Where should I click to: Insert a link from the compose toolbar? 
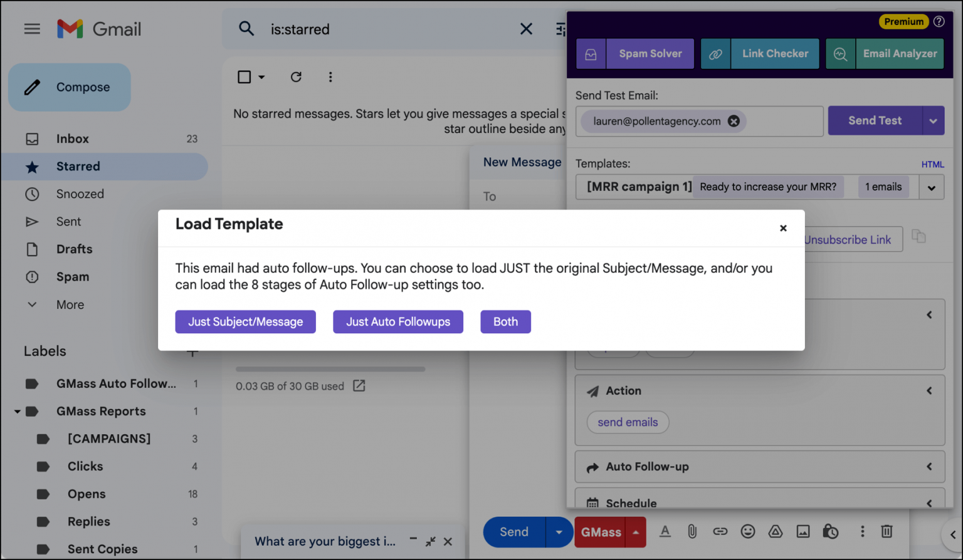720,531
